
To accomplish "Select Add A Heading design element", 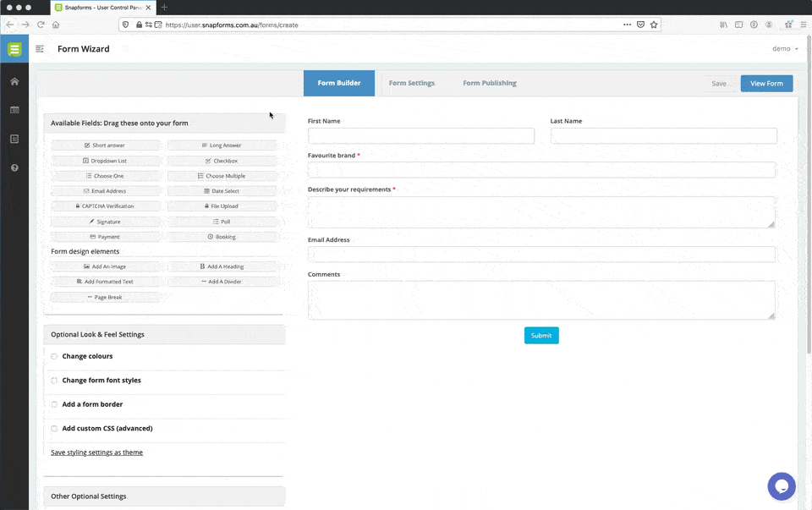I will pyautogui.click(x=222, y=266).
